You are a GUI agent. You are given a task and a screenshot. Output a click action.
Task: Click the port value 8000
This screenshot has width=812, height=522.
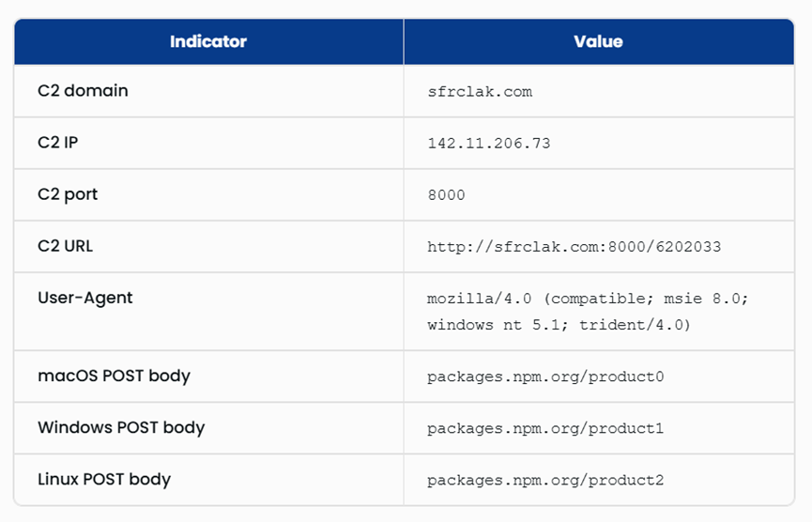(446, 195)
